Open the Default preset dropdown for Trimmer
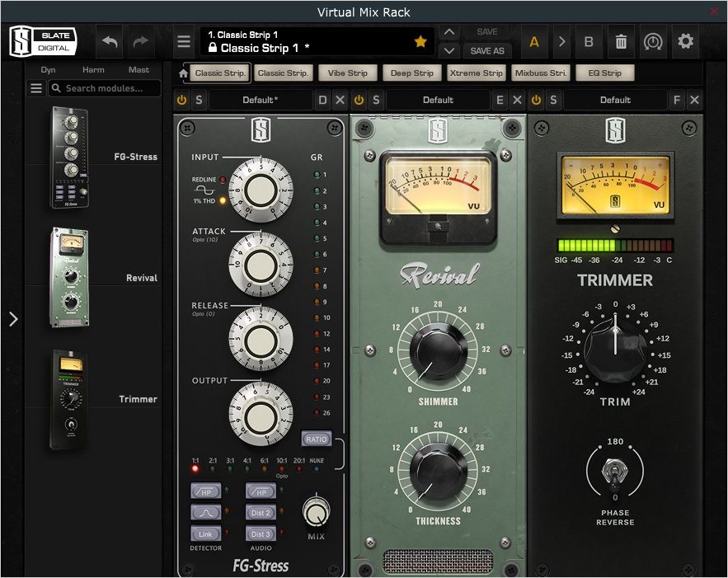The width and height of the screenshot is (728, 578). [615, 100]
